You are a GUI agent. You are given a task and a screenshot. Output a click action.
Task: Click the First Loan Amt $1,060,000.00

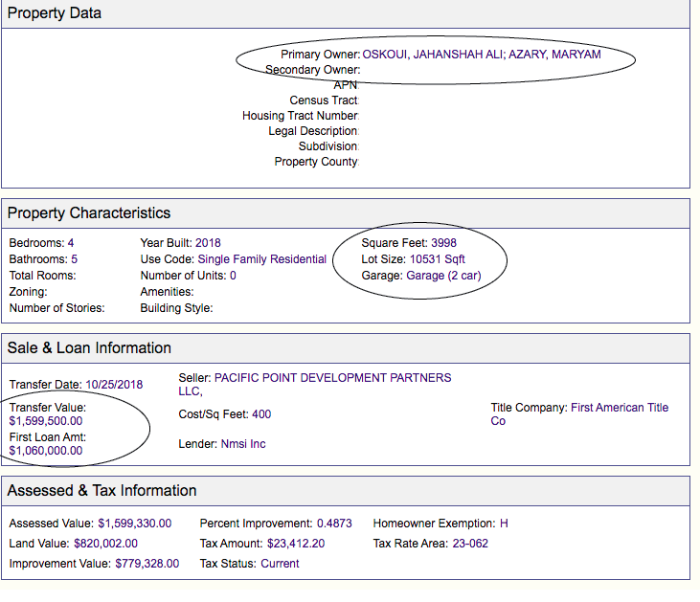46,451
